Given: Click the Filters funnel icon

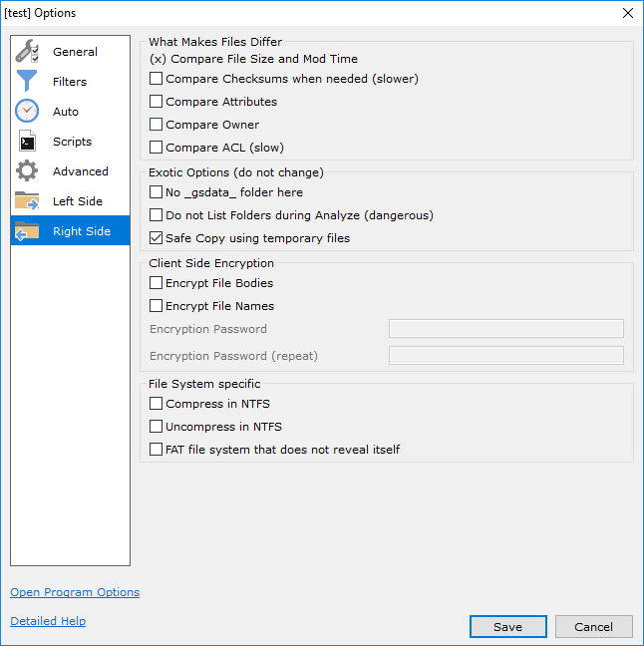Looking at the screenshot, I should (27, 82).
